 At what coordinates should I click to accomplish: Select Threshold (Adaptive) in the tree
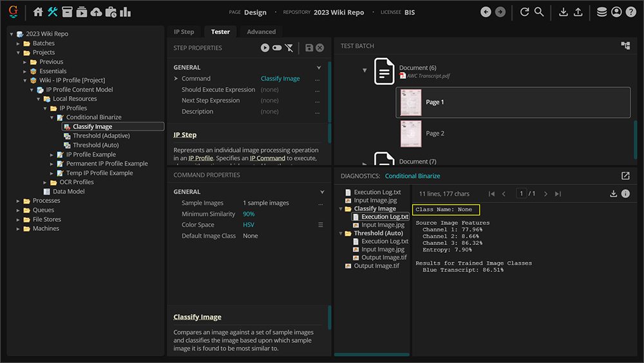tap(101, 136)
